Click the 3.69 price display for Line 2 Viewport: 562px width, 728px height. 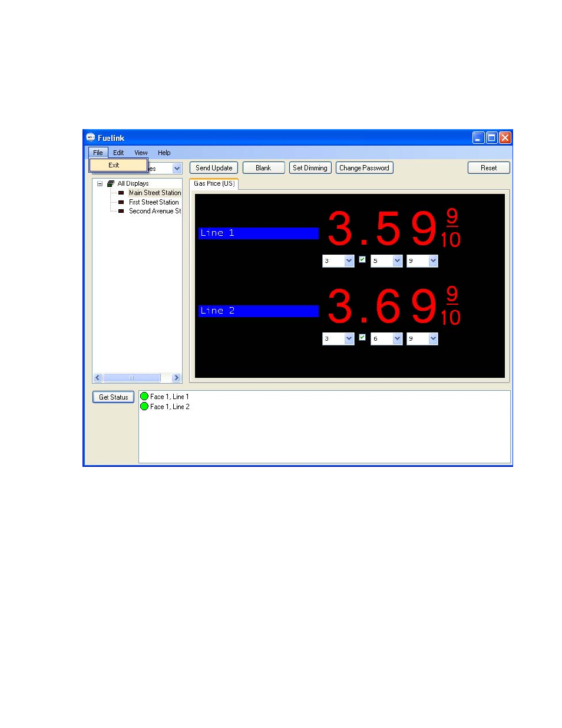tap(394, 306)
